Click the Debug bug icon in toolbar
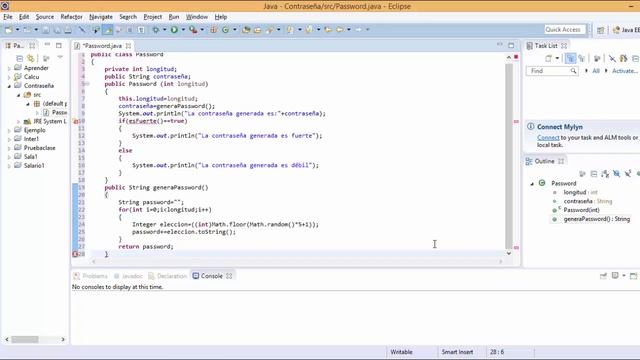The height and width of the screenshot is (360, 640). tap(156, 30)
